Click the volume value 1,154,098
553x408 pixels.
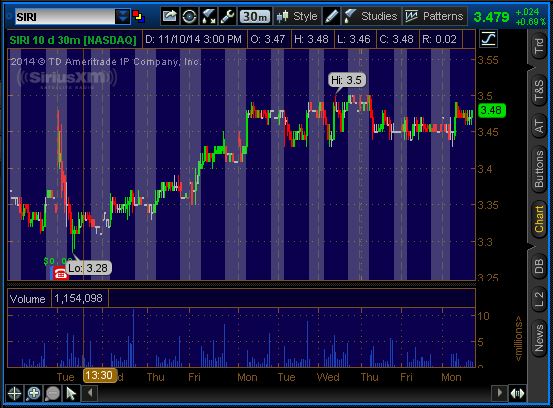[78, 299]
